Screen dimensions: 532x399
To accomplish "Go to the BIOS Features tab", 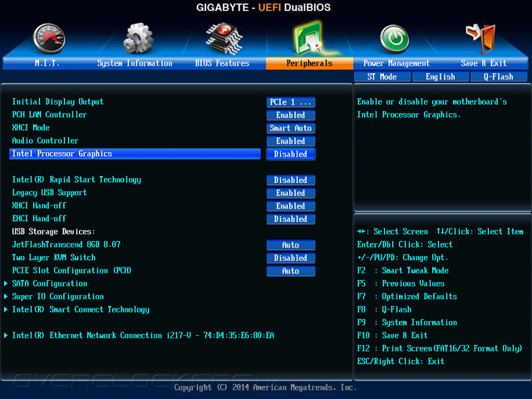I will pos(222,63).
